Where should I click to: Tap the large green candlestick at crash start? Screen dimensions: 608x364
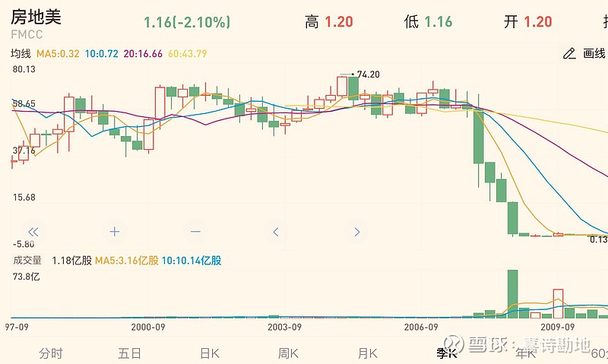[x=479, y=136]
